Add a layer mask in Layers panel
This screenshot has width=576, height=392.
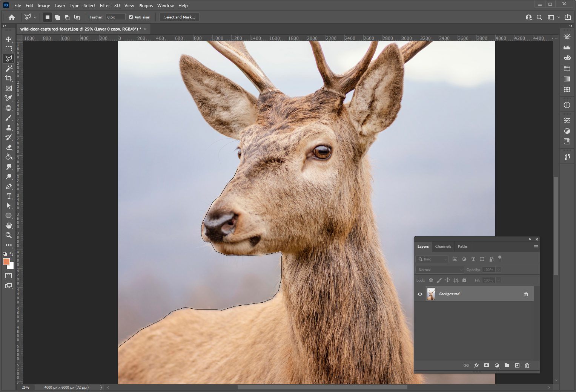click(487, 365)
